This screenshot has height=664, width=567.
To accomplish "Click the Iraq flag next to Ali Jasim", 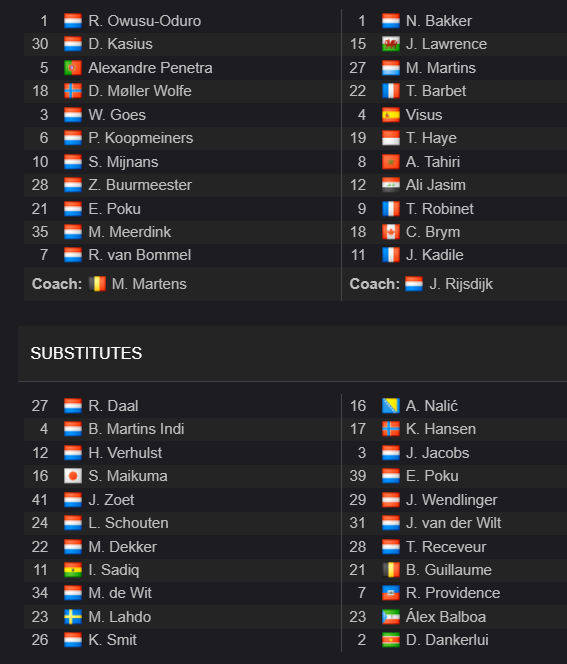I will point(390,185).
